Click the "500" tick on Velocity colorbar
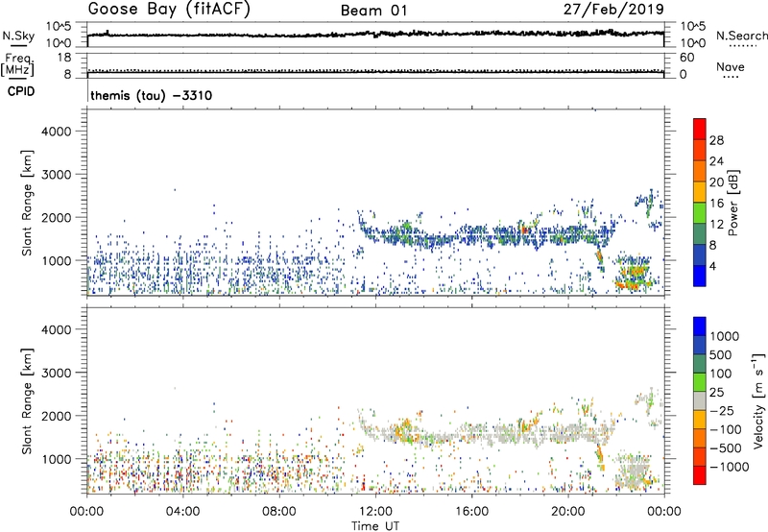This screenshot has width=768, height=532. coord(721,355)
